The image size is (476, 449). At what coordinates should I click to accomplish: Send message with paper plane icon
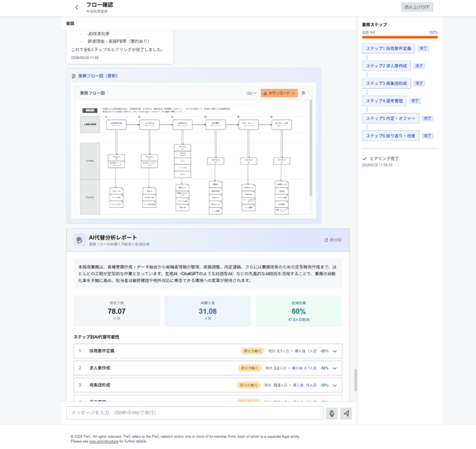(x=346, y=413)
